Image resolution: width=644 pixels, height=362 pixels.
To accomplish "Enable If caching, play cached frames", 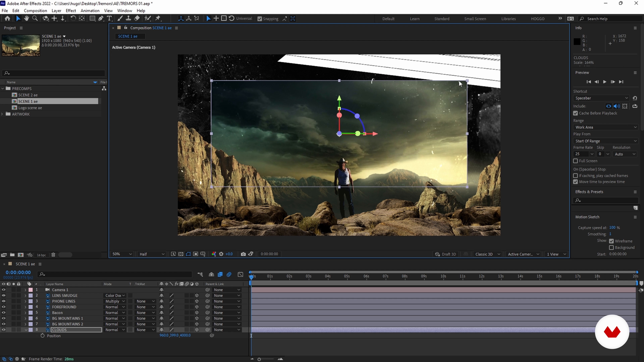I will (576, 176).
